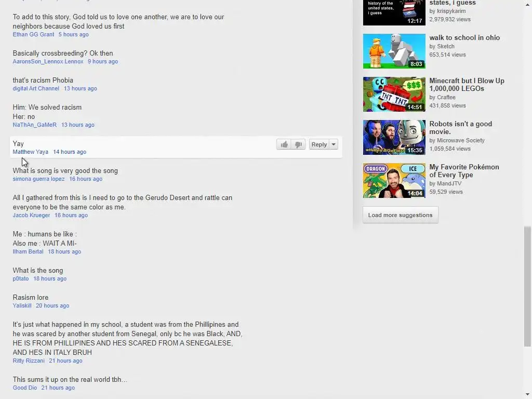Screen dimensions: 532x399
Task: Select 'This sums it up' comment text
Action: 70,380
